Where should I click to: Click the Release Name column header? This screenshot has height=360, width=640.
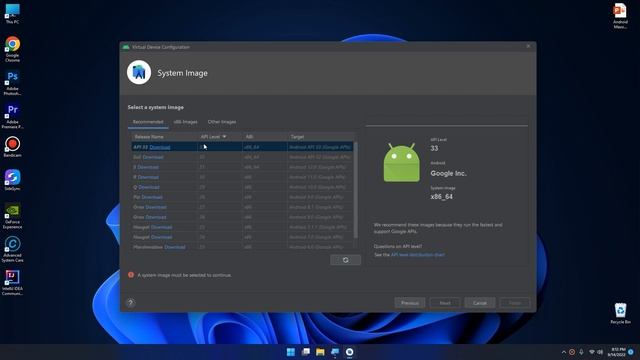point(164,137)
